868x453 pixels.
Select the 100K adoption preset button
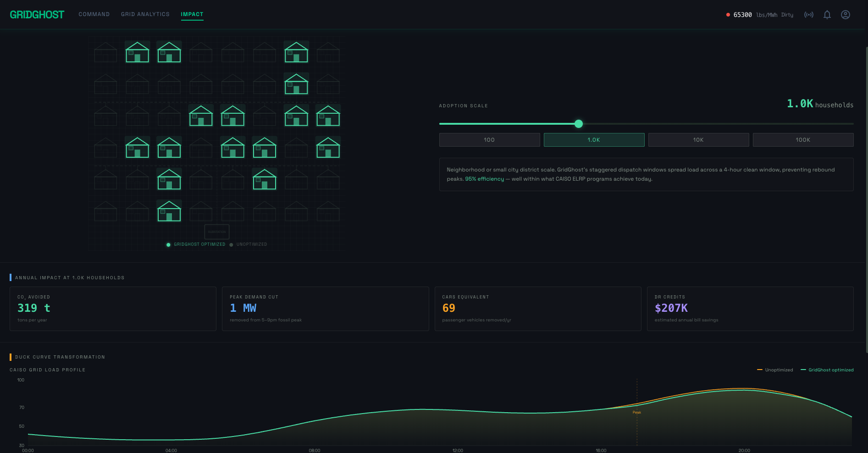[x=803, y=140]
